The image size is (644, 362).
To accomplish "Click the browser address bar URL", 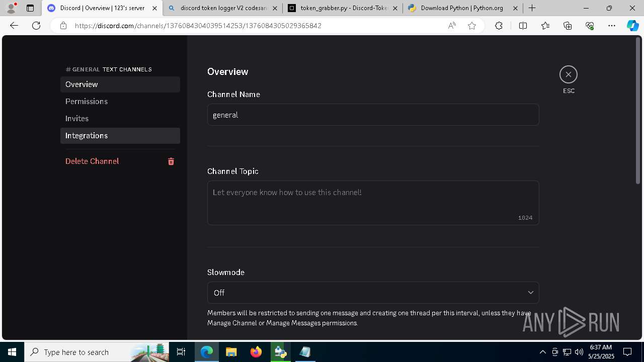I will click(x=198, y=26).
